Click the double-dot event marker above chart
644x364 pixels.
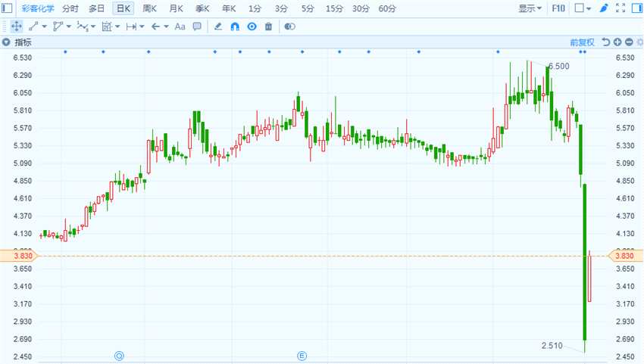pos(583,51)
